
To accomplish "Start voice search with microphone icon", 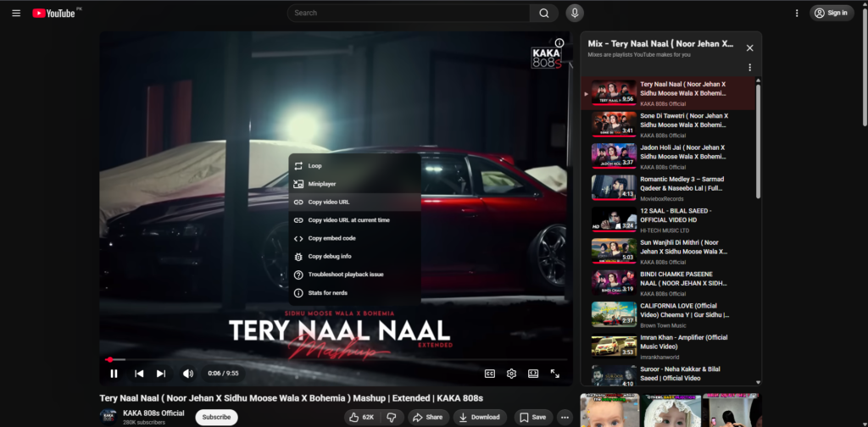I will (575, 13).
